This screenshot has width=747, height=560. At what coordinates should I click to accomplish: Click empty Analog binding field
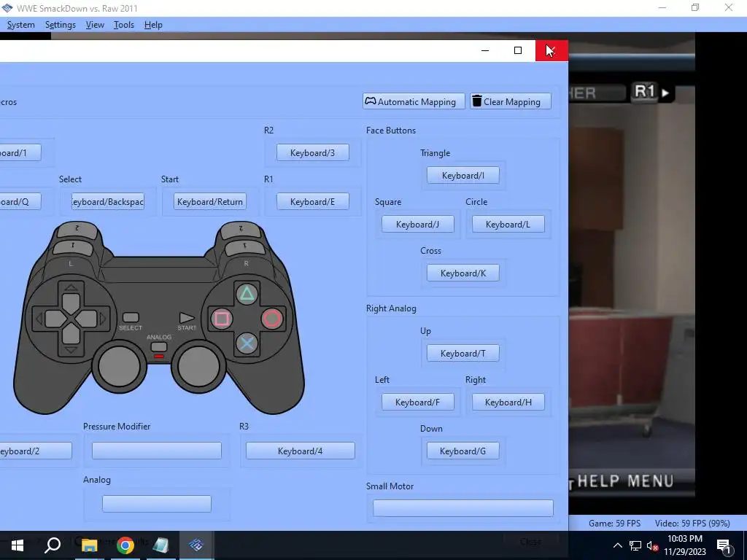tap(157, 504)
